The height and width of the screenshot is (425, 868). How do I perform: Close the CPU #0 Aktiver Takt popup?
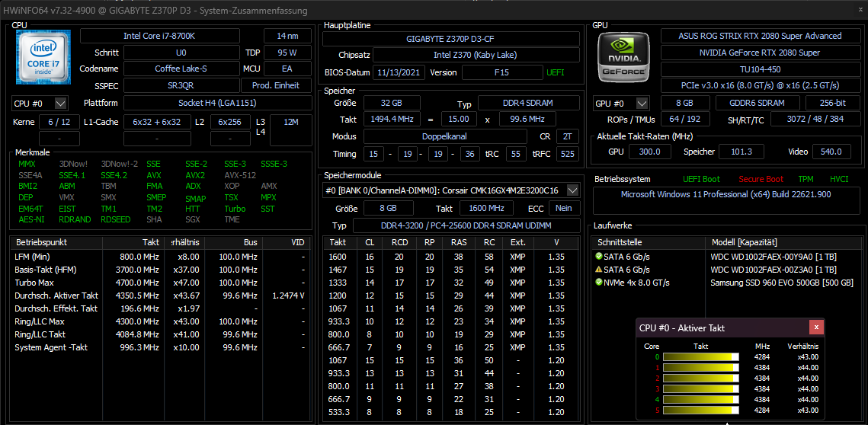coord(816,328)
